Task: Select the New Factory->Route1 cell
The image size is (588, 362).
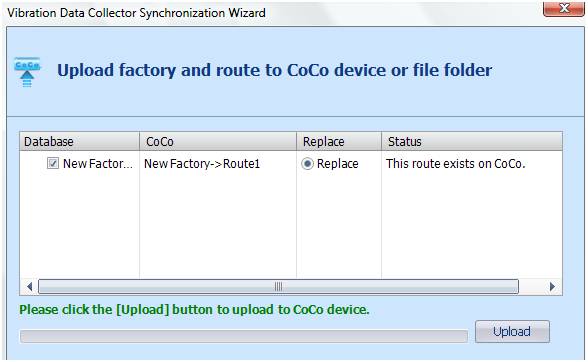Action: pyautogui.click(x=202, y=164)
